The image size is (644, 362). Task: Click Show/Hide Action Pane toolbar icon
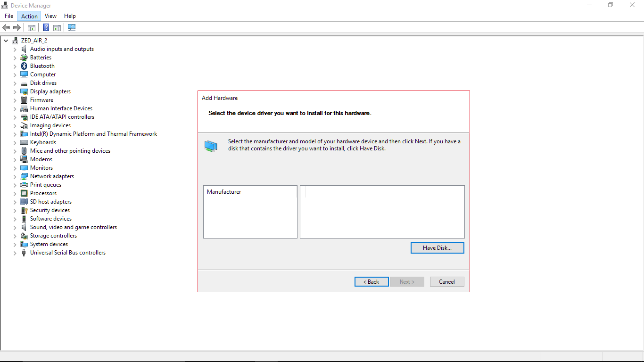(x=57, y=28)
